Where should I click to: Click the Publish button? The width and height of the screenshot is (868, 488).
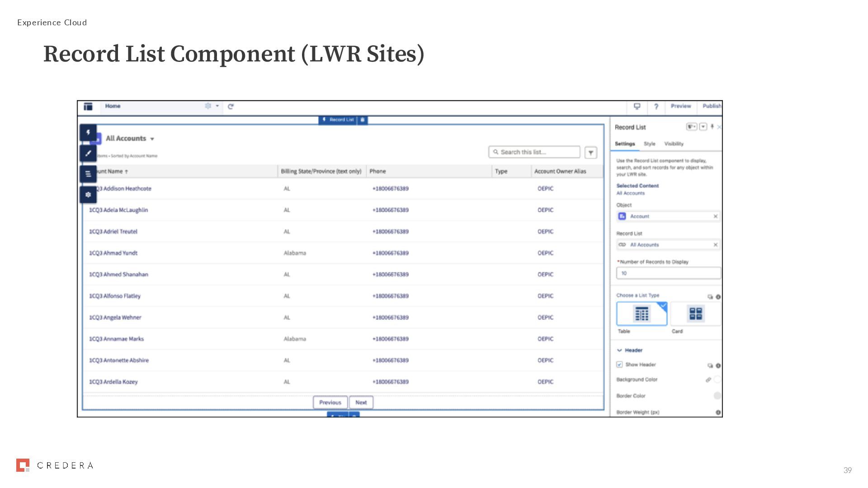[x=712, y=106]
